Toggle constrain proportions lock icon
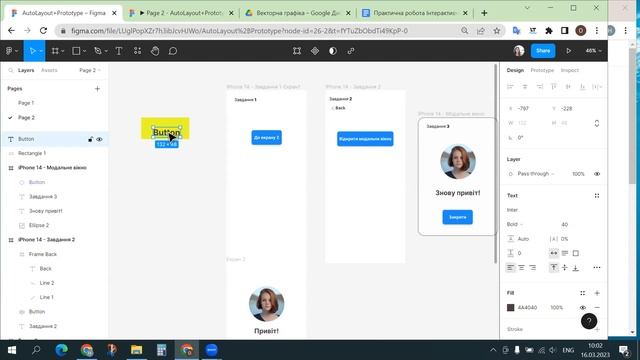 click(x=597, y=123)
